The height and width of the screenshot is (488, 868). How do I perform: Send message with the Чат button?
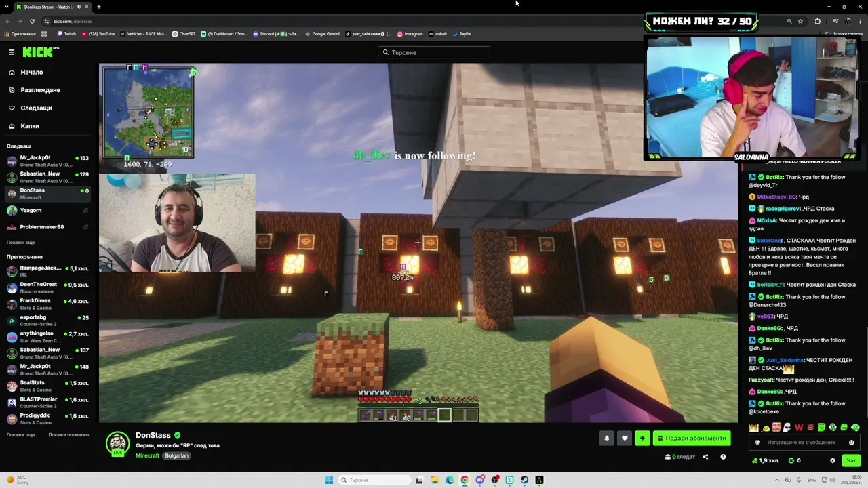tap(851, 461)
